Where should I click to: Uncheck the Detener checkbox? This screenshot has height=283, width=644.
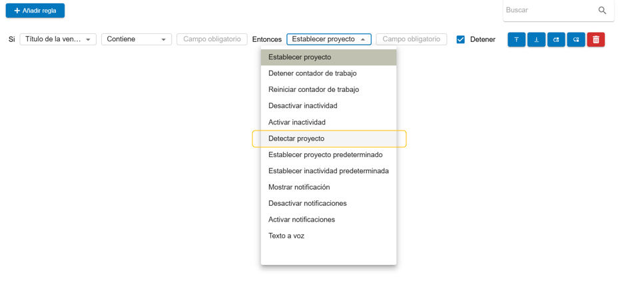coord(460,40)
